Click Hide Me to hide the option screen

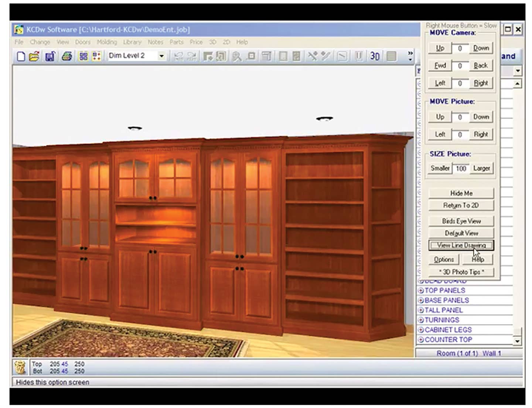[x=461, y=193]
